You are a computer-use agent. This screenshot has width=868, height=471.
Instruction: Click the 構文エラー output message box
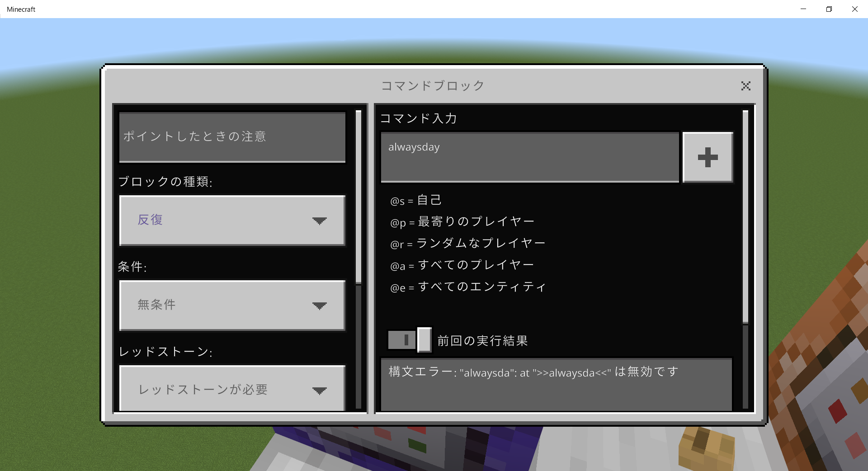click(x=556, y=385)
